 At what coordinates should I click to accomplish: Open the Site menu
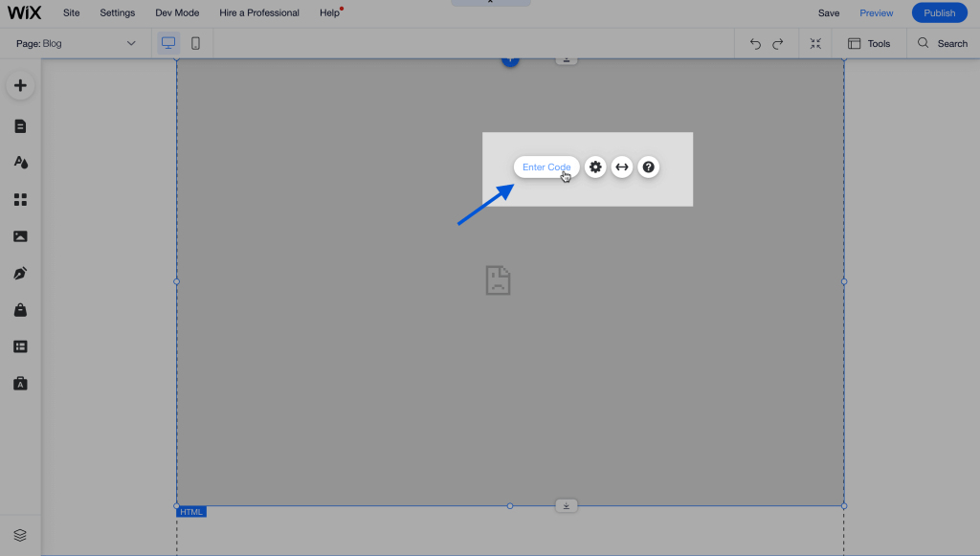point(72,13)
